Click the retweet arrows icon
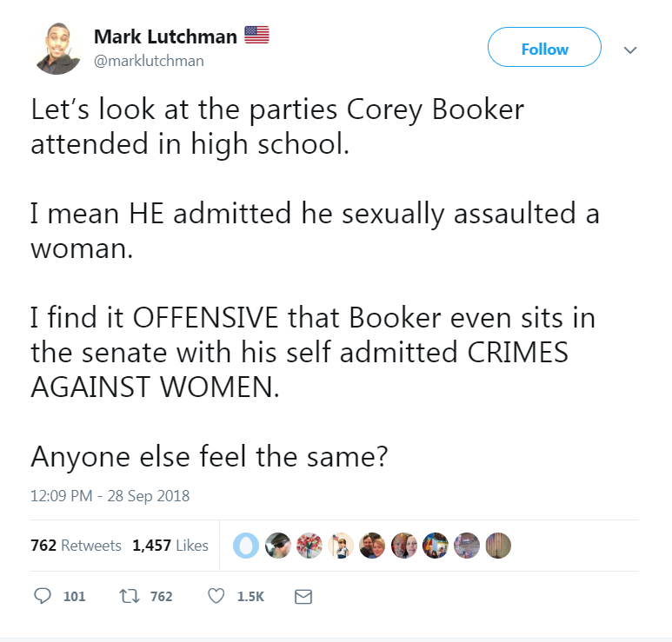This screenshot has width=672, height=642. (129, 596)
